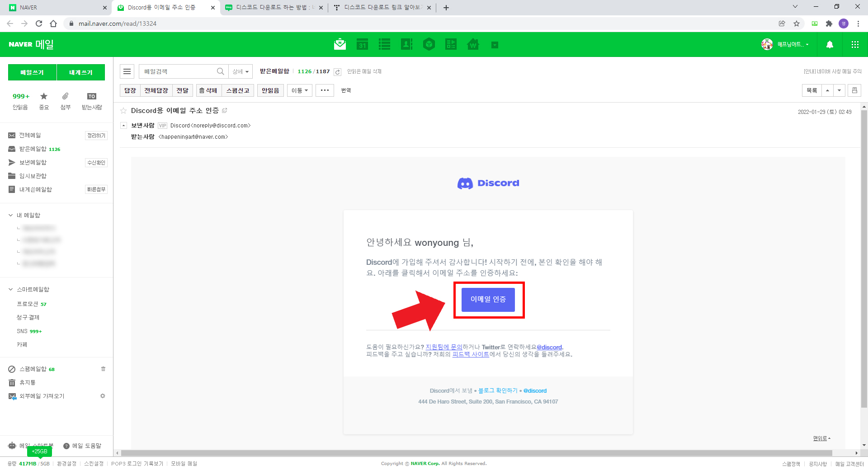Bookmark this page with star icon
This screenshot has height=470, width=868.
pos(797,23)
